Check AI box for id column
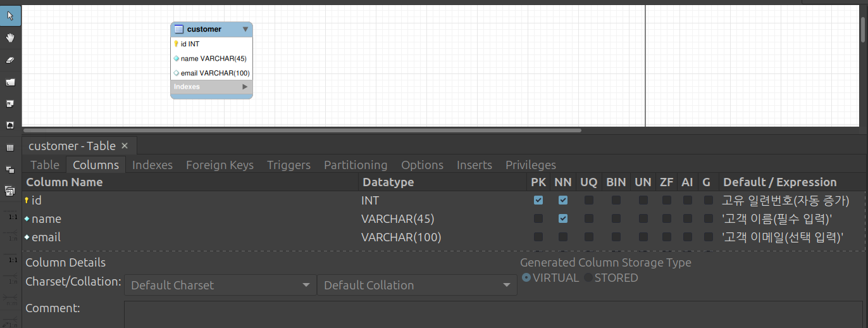The width and height of the screenshot is (868, 328). 687,200
